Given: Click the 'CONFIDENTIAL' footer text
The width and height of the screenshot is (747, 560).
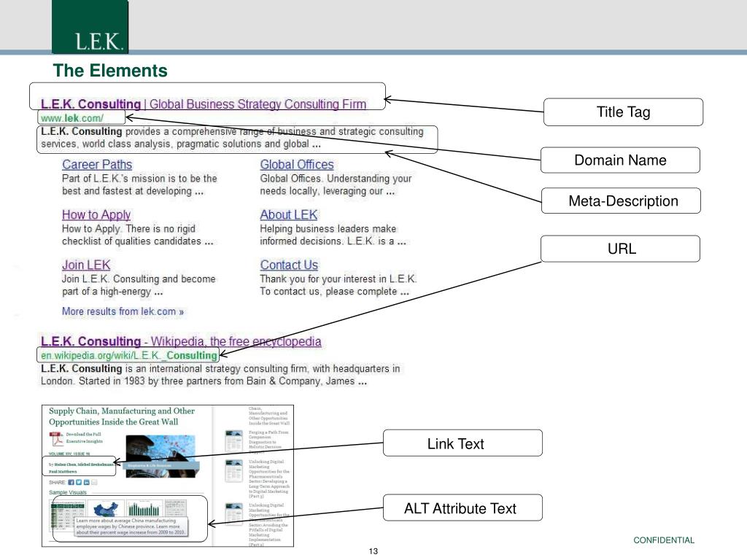Looking at the screenshot, I should [664, 540].
